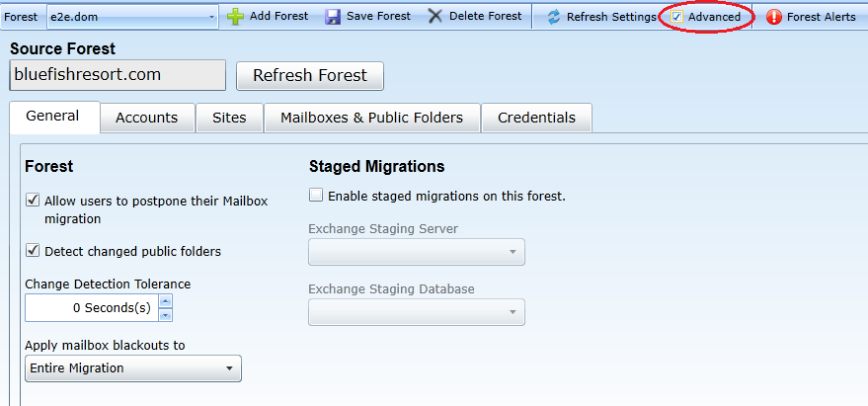Click the Refresh Settings arrows icon
The height and width of the screenshot is (406, 868).
click(x=554, y=17)
